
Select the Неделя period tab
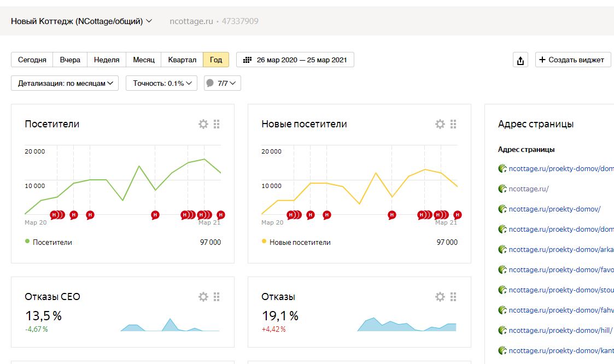[x=107, y=60]
